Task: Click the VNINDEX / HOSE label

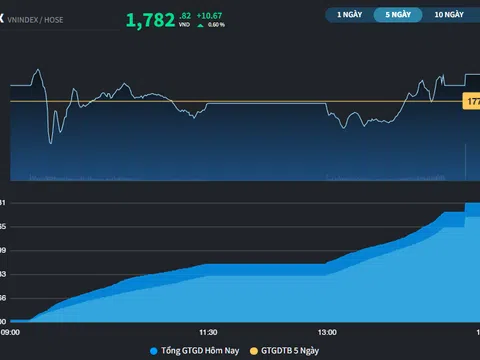Action: 35,20
